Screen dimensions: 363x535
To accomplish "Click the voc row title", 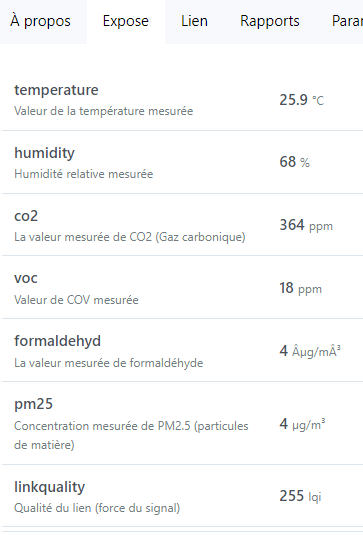I will (26, 278).
